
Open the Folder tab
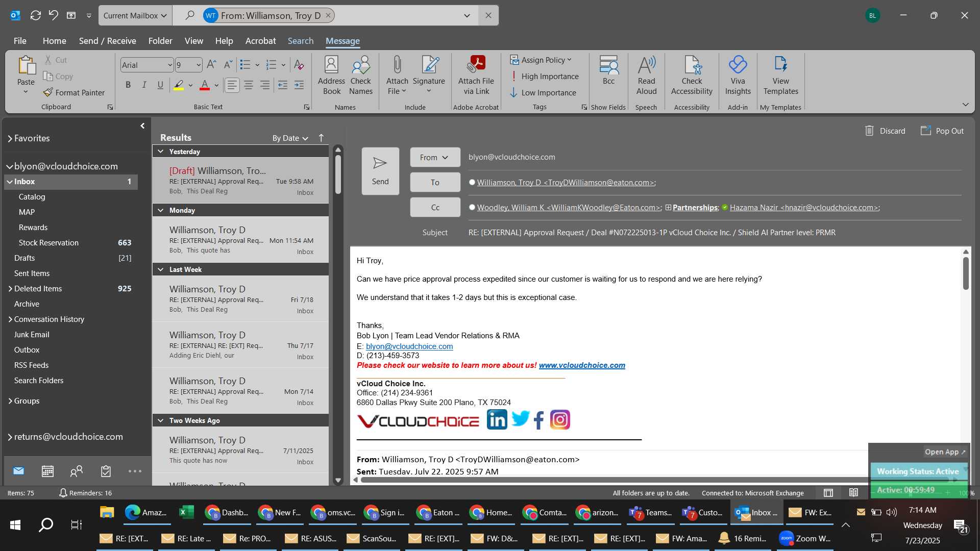[x=160, y=40]
